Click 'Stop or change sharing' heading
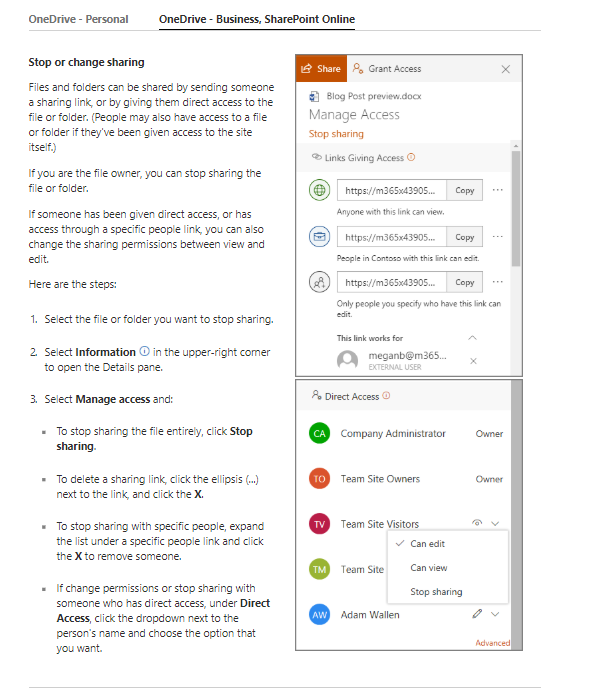Viewport: 606px width, 688px height. [x=86, y=62]
